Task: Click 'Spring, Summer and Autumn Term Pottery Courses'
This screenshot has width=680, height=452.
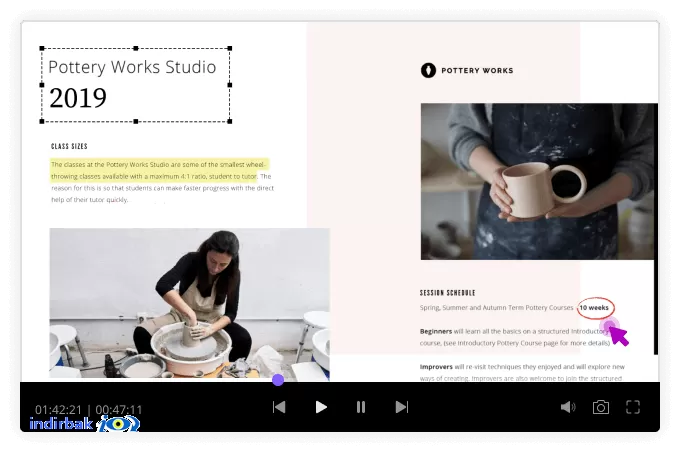Action: coord(497,308)
